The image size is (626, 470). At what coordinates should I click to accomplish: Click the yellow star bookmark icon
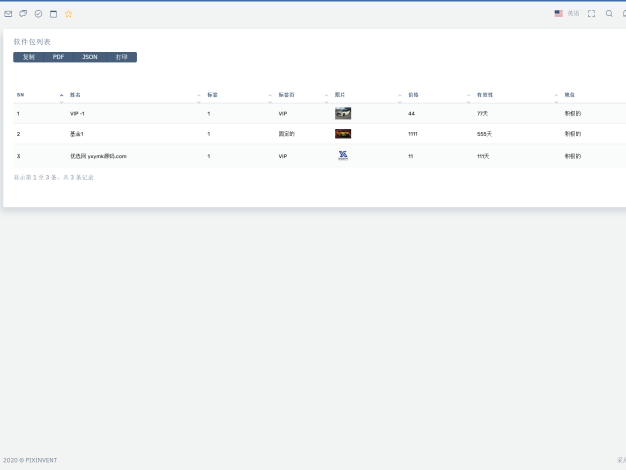(x=69, y=14)
